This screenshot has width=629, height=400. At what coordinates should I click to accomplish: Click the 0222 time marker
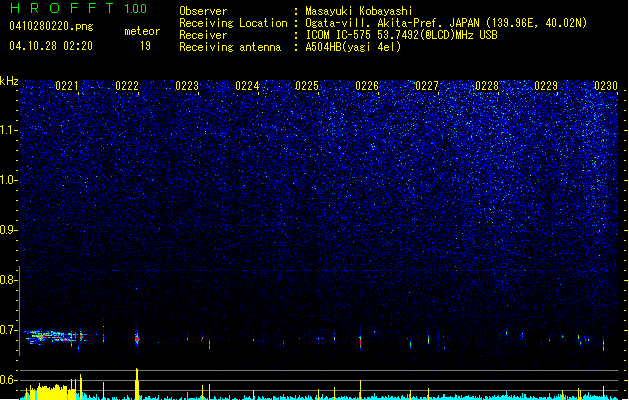[127, 86]
